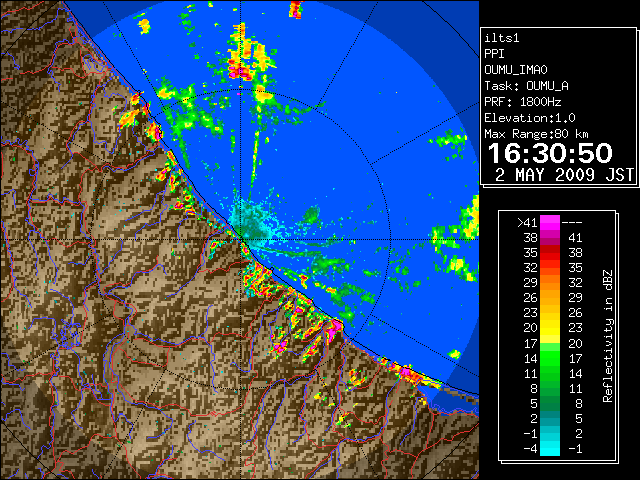Pick the orange 29-32 dBZ color band
The image size is (640, 480).
point(550,283)
